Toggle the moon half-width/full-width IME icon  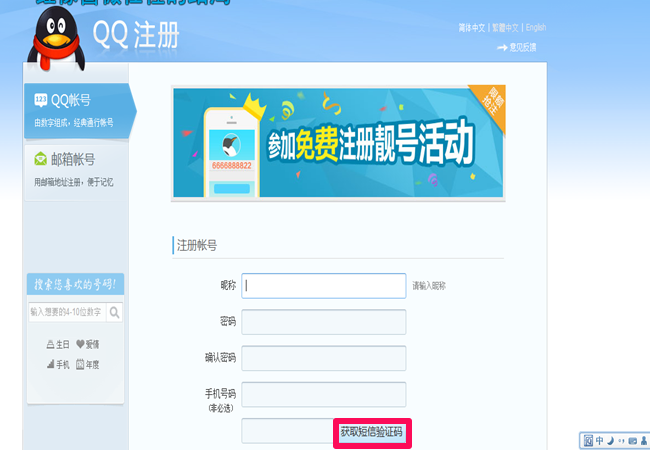tap(611, 440)
